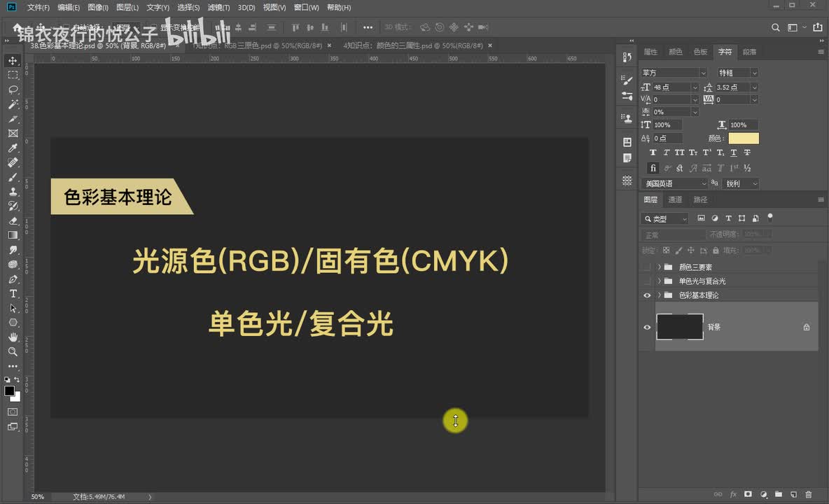Expand the 色彩基本理论 group
Image resolution: width=829 pixels, height=504 pixels.
(x=660, y=295)
